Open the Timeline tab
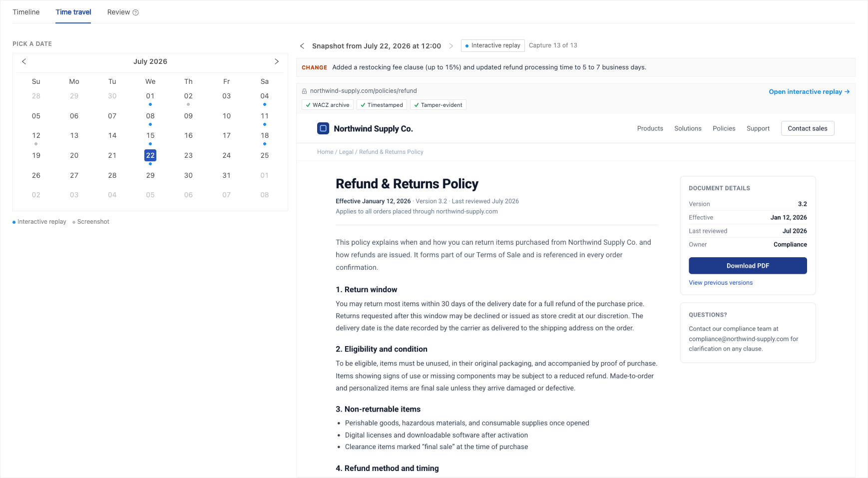 (26, 12)
